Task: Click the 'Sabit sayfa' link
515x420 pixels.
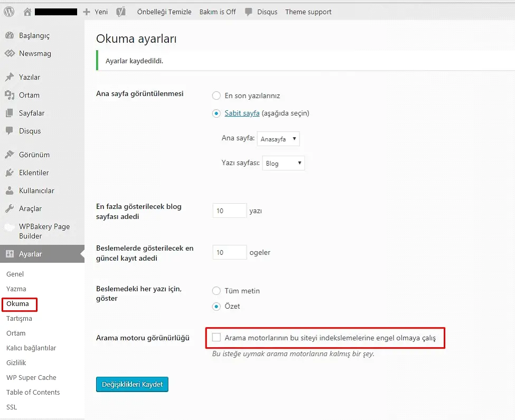Action: pyautogui.click(x=242, y=113)
